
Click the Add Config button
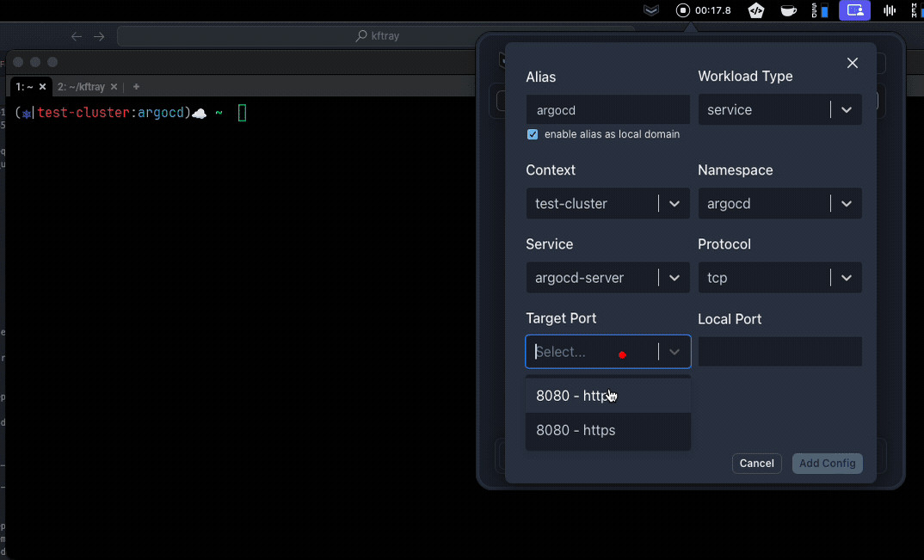tap(828, 464)
